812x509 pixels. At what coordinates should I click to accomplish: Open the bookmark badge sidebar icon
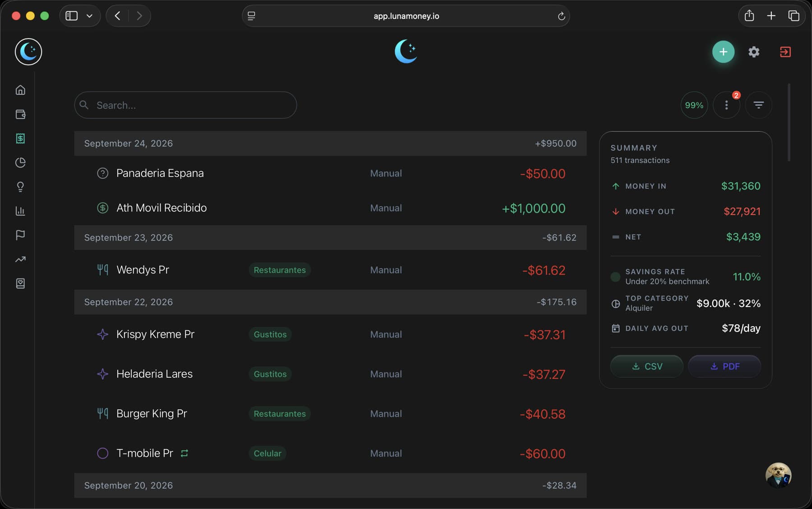(x=20, y=283)
